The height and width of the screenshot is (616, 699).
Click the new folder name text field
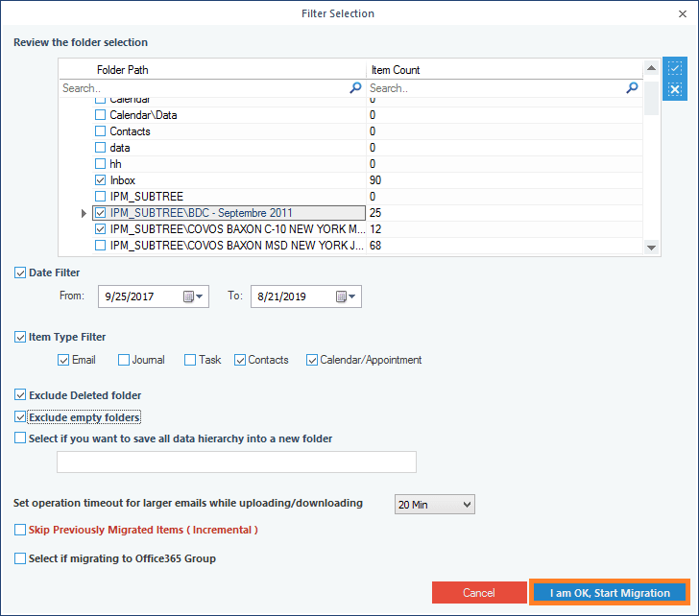[x=236, y=462]
